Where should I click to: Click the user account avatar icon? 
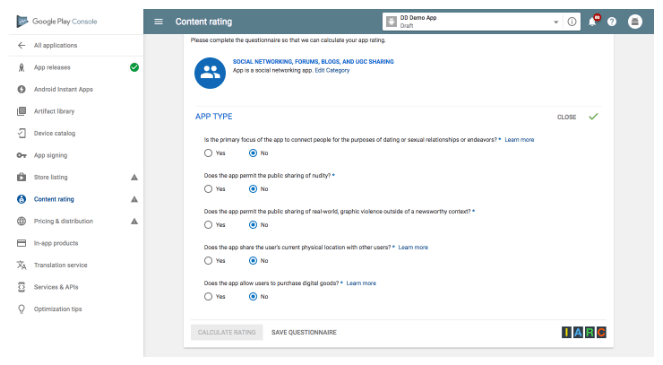[x=635, y=22]
